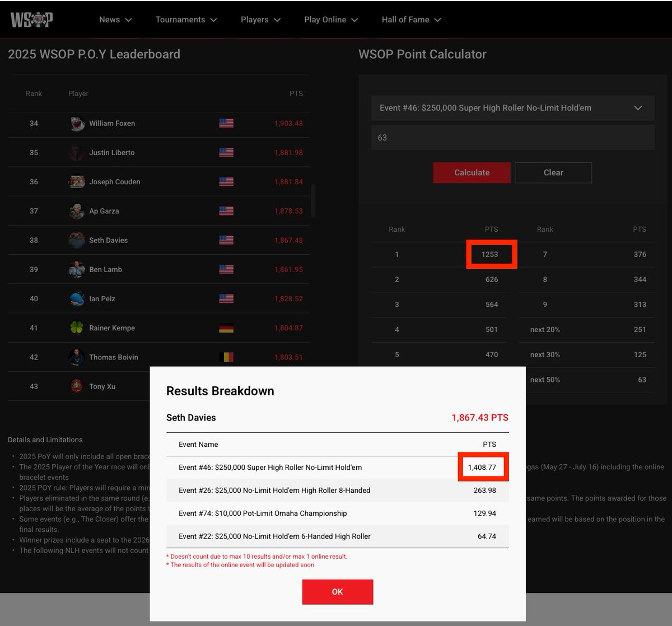The image size is (672, 626).
Task: Click Ian Pelz's avatar
Action: (x=77, y=298)
